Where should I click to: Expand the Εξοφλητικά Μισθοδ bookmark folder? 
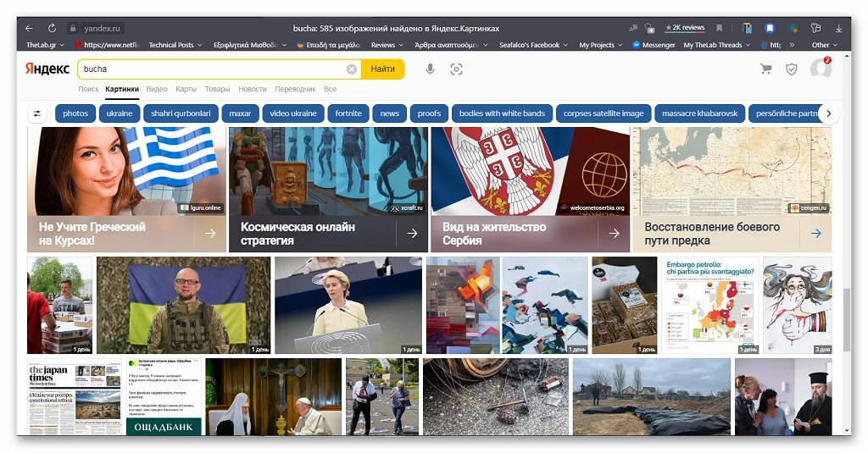[250, 45]
